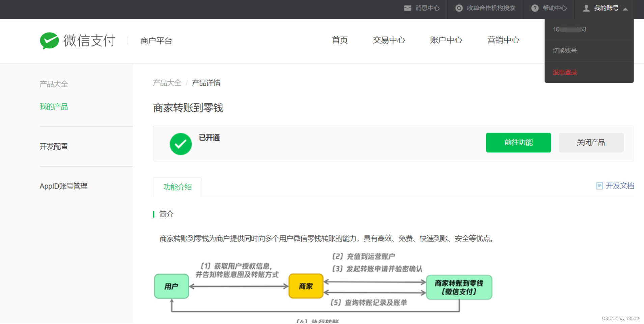Screen dimensions: 644x324
Task: Open 交易中心 navigation tab
Action: point(389,40)
